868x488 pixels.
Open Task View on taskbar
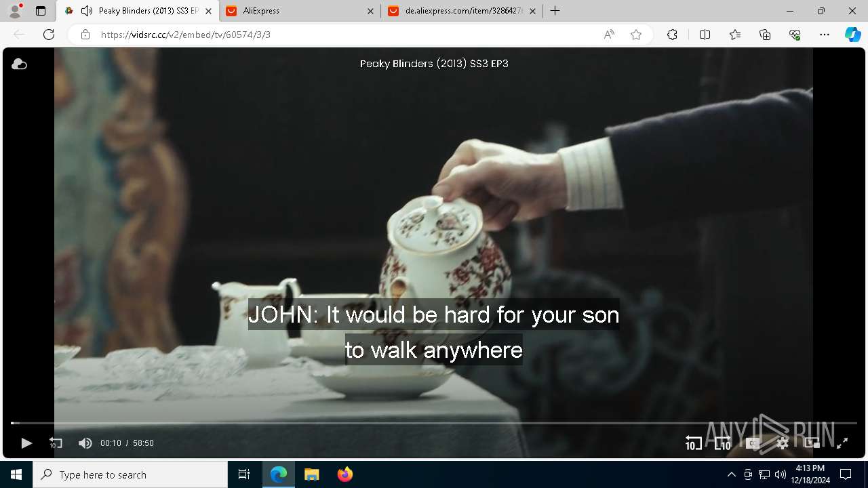[244, 474]
